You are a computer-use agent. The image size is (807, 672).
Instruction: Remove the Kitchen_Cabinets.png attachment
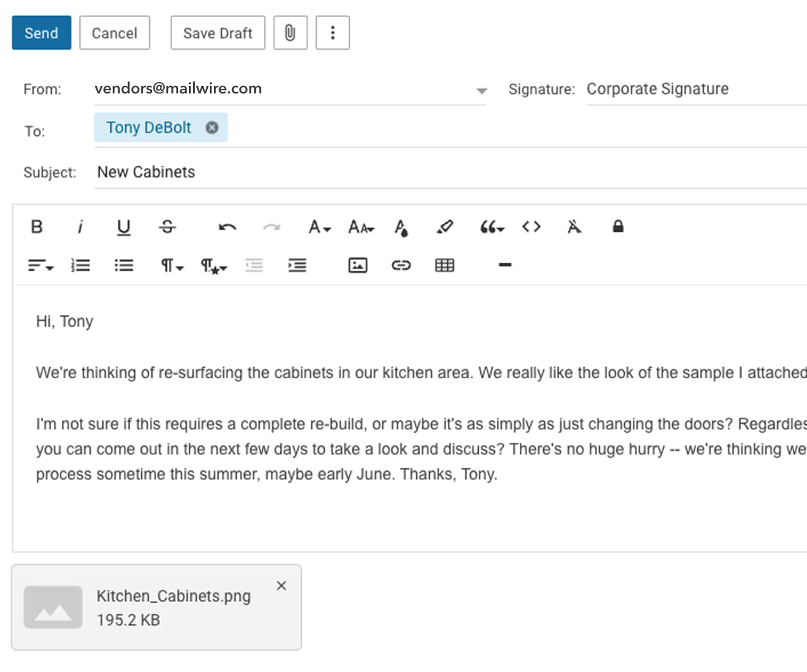coord(281,585)
